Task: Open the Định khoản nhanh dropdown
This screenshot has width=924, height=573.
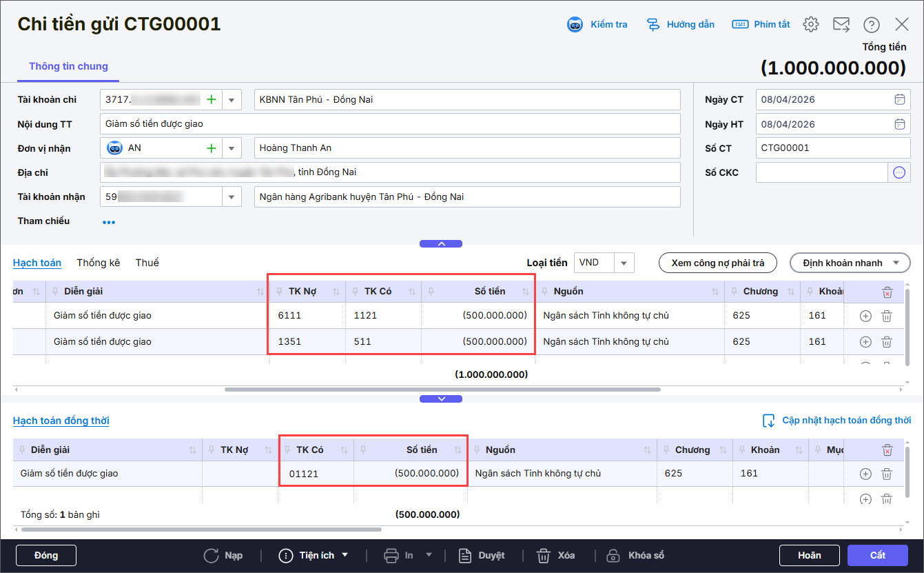Action: pyautogui.click(x=850, y=263)
